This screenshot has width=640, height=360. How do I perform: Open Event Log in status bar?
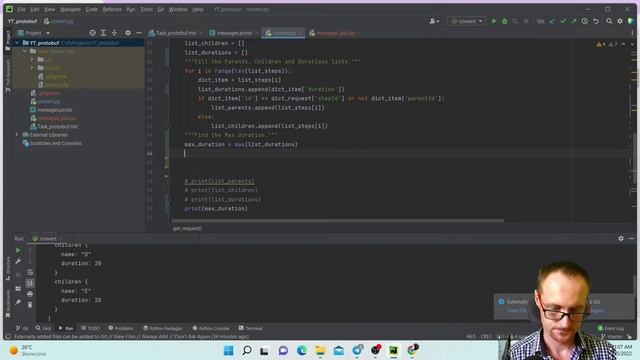611,328
